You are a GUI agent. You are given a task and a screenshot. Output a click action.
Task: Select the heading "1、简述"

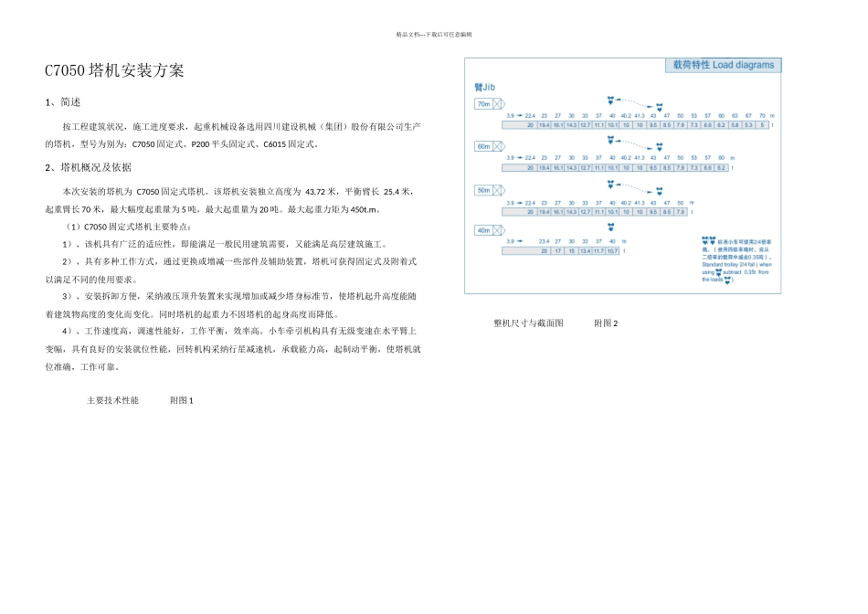[62, 101]
